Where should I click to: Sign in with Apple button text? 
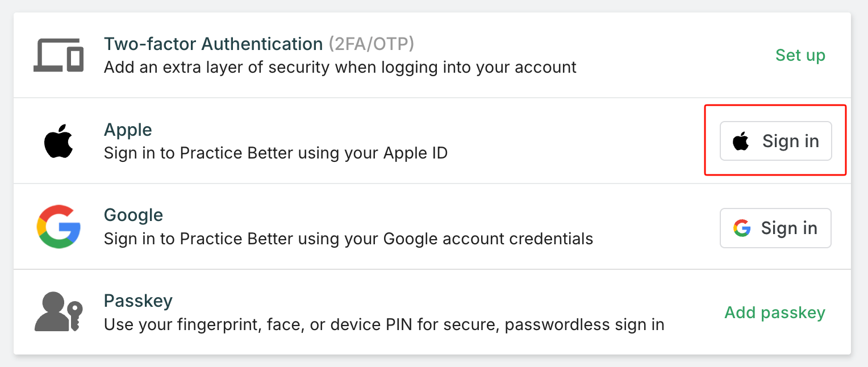[x=790, y=141]
